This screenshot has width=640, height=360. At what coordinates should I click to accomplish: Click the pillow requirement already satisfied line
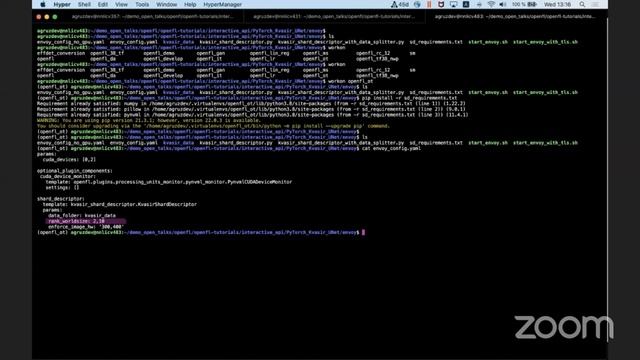(251, 109)
